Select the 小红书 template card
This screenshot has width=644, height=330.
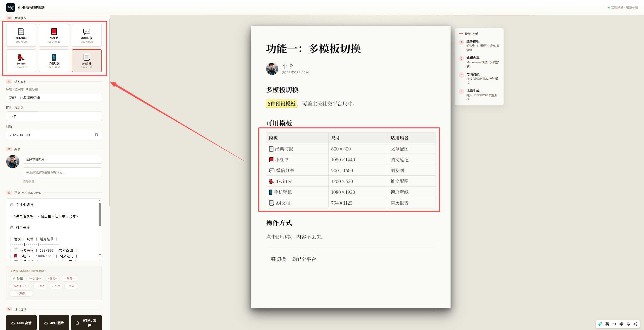pyautogui.click(x=54, y=35)
